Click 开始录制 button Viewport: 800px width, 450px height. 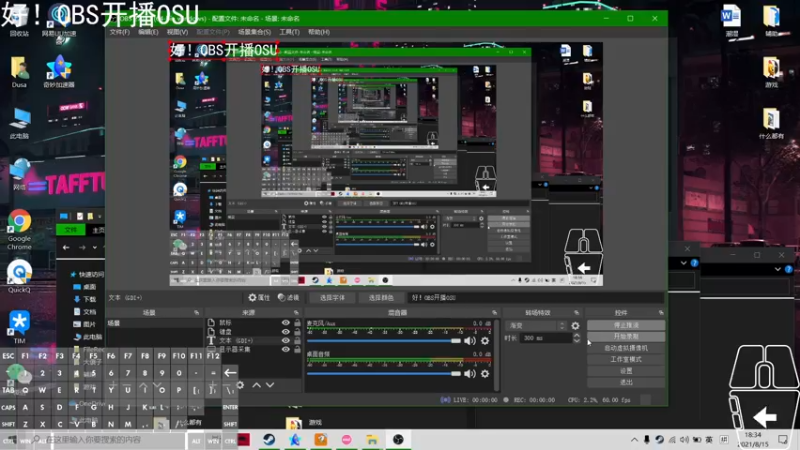point(626,336)
